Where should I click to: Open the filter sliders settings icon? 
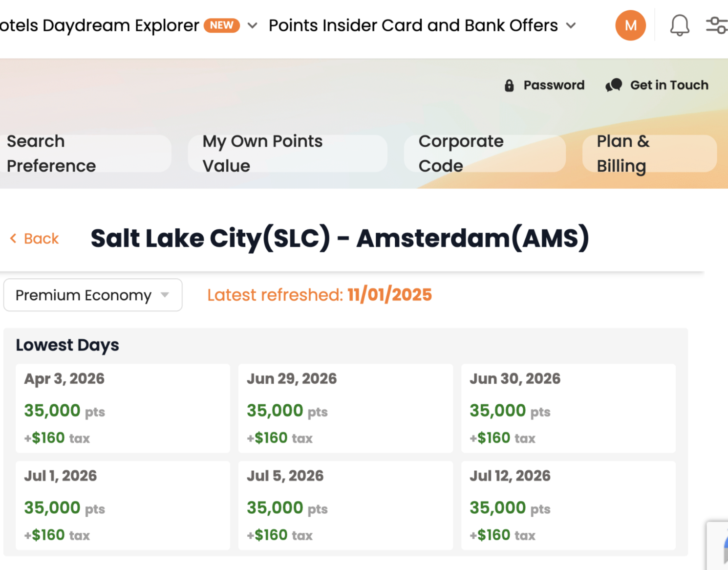click(x=716, y=25)
